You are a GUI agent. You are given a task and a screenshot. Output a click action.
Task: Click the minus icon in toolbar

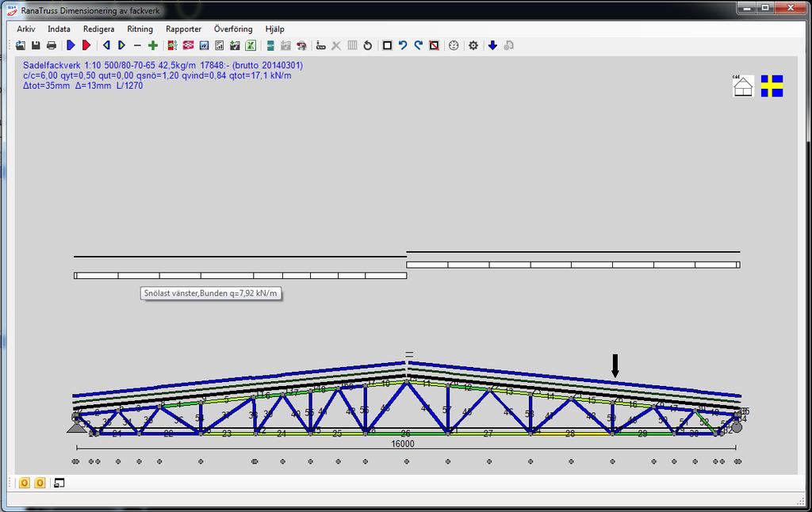[137, 45]
